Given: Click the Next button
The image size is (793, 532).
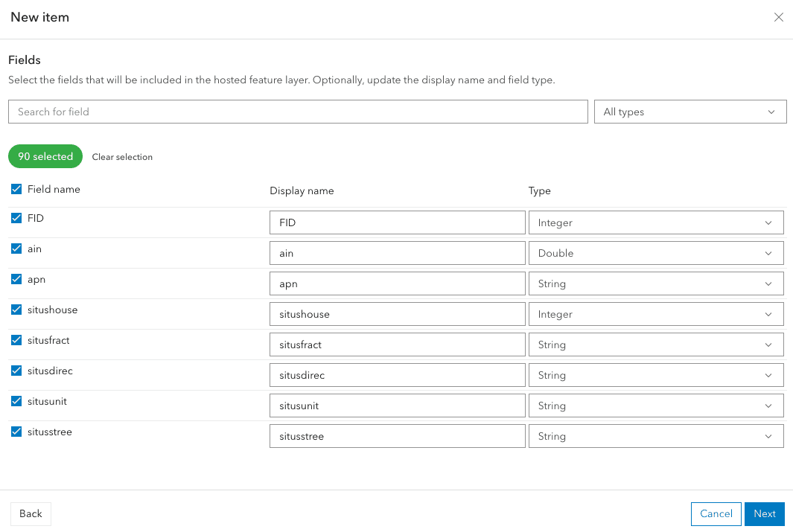Looking at the screenshot, I should pyautogui.click(x=764, y=513).
